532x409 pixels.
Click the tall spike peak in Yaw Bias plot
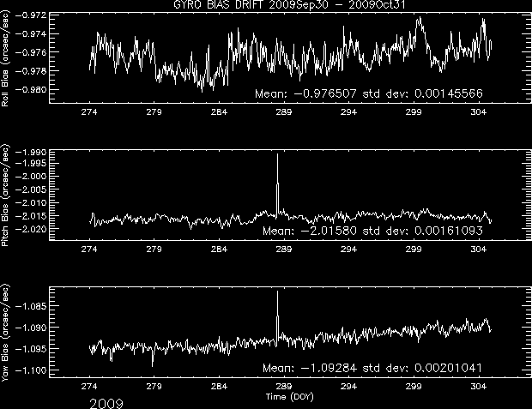point(278,292)
